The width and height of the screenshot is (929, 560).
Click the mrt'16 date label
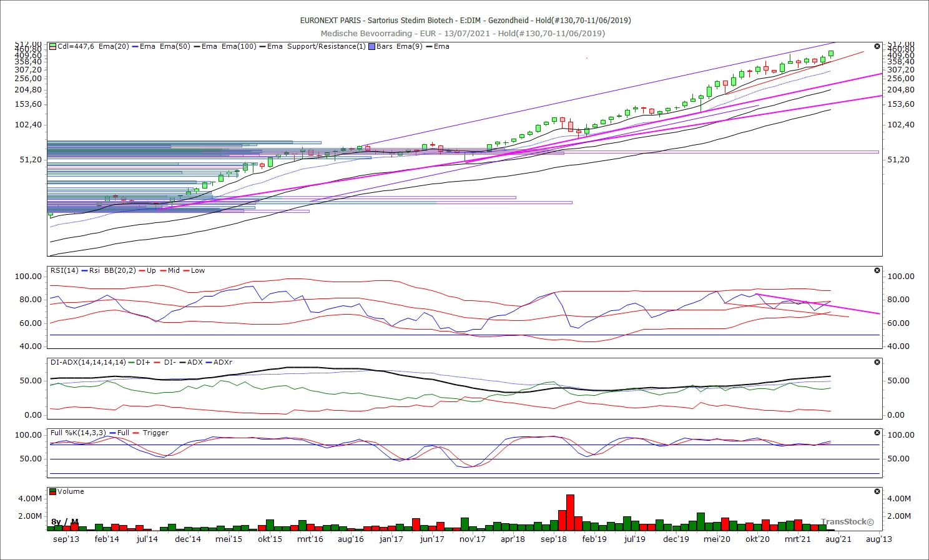pyautogui.click(x=310, y=539)
